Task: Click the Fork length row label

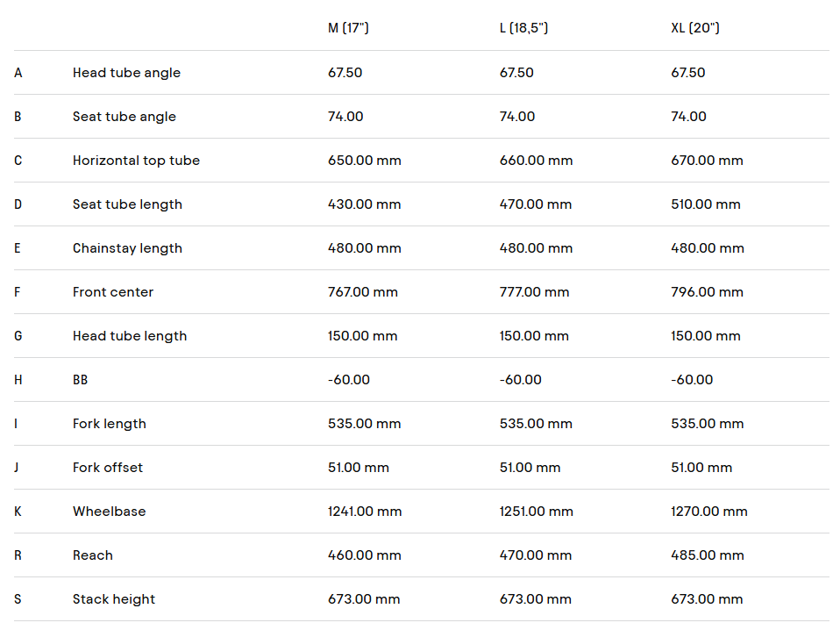Action: (x=110, y=424)
